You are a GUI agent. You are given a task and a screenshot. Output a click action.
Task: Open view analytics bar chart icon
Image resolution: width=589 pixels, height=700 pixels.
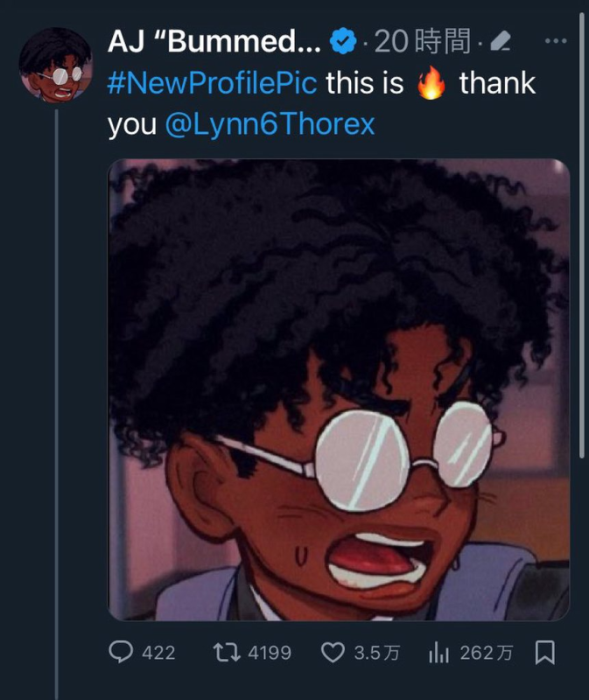pos(438,653)
